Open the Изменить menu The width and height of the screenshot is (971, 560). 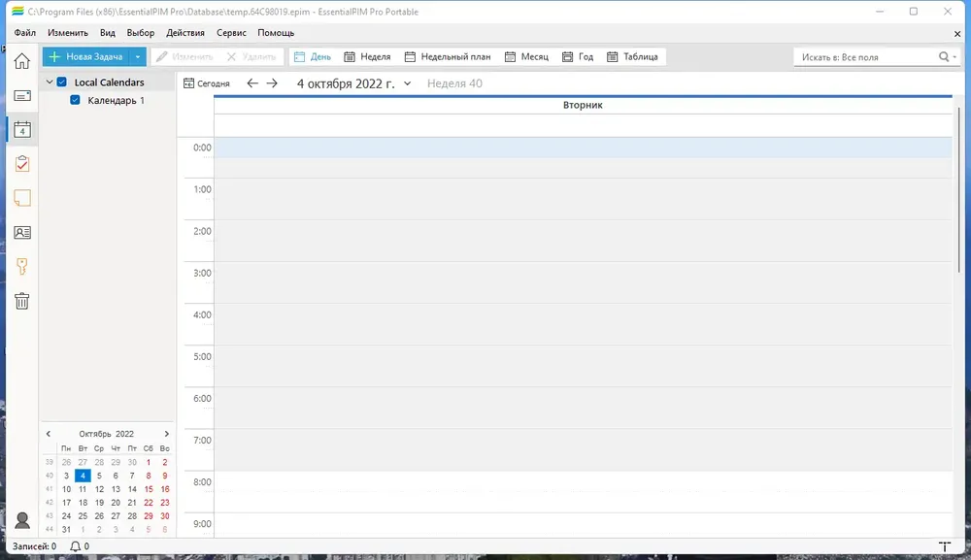tap(68, 33)
